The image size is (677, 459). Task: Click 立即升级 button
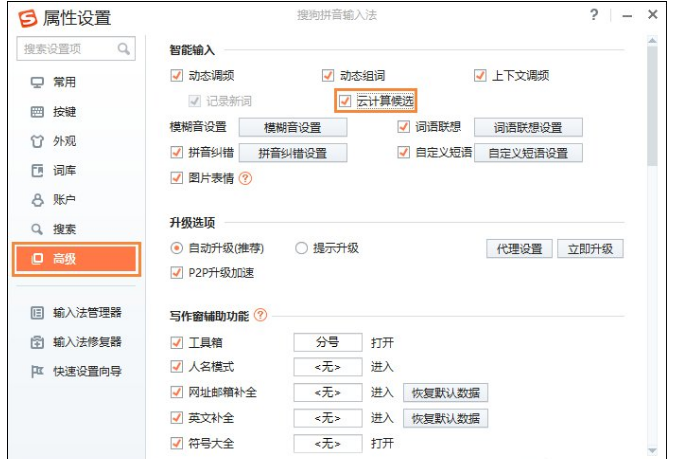pyautogui.click(x=590, y=249)
